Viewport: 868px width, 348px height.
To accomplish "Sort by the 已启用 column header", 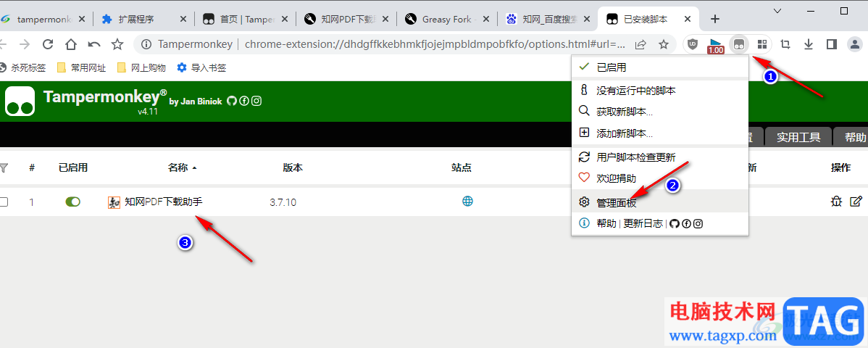I will (x=73, y=168).
